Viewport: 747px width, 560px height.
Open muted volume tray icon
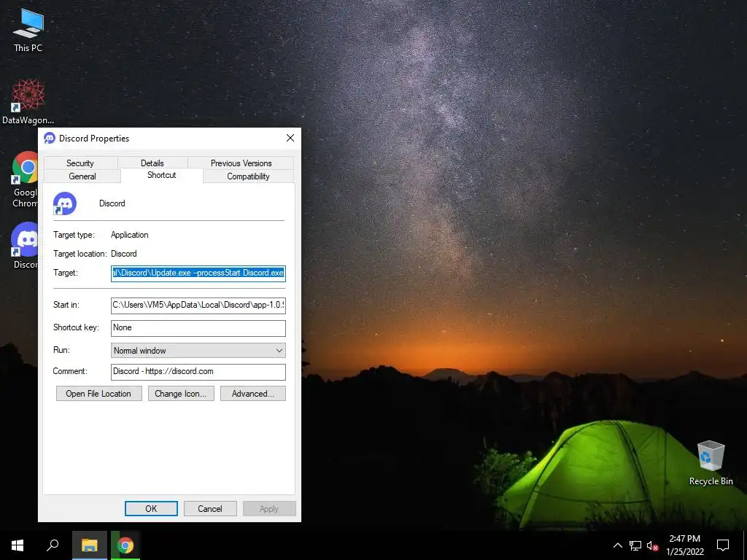653,545
